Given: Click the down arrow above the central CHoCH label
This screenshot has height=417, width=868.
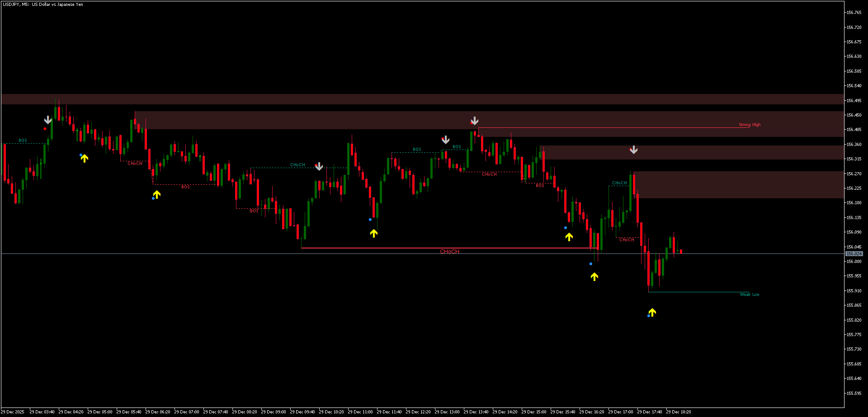Looking at the screenshot, I should [319, 167].
